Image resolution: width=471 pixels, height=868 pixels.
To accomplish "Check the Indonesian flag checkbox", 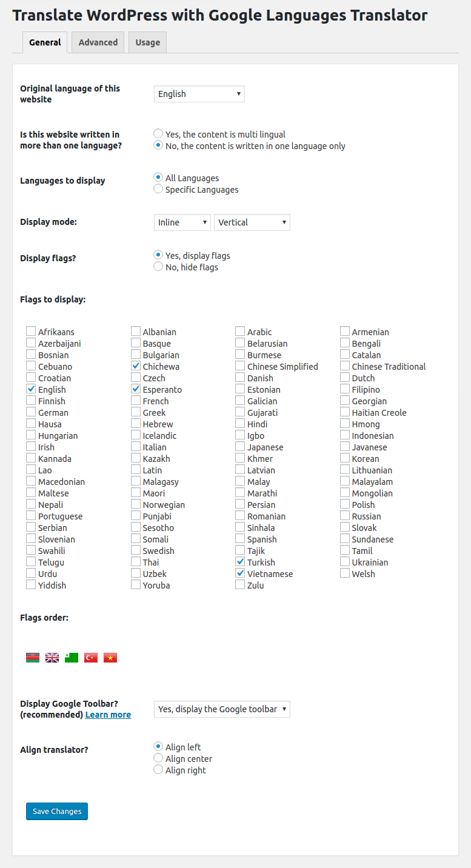I will click(345, 435).
